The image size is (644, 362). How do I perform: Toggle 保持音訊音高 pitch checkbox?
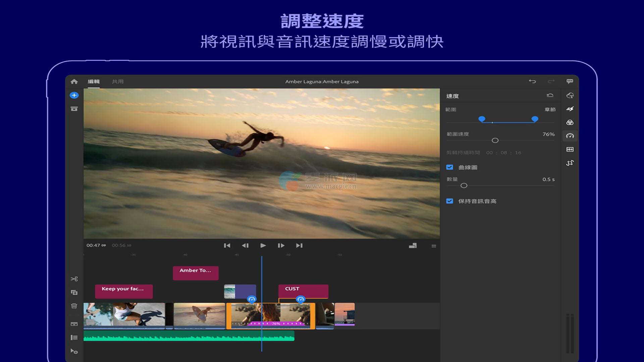click(x=450, y=201)
